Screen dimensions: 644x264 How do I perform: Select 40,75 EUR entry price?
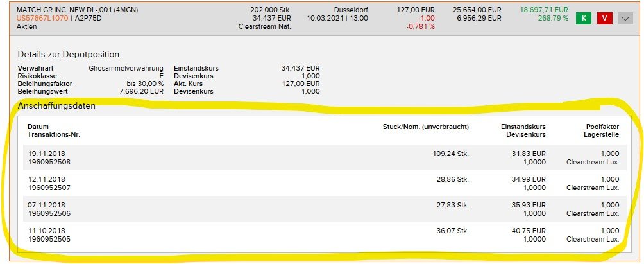(x=528, y=231)
